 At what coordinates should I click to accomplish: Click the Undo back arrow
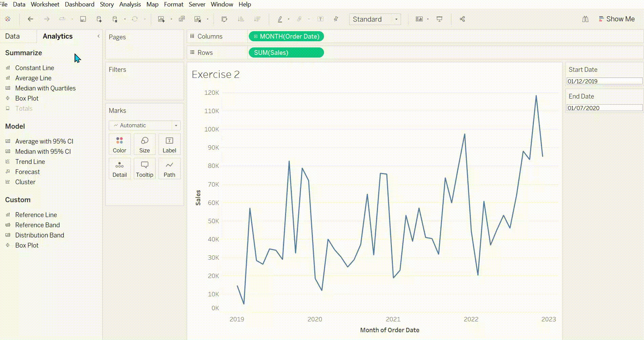pyautogui.click(x=31, y=19)
